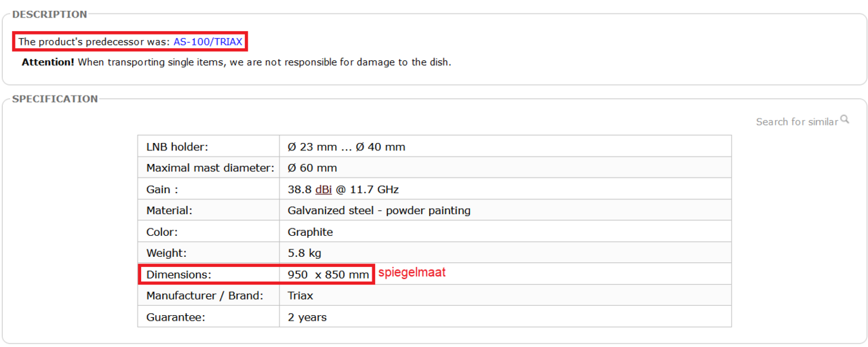
Task: Open the AS-100/TRIAX predecessor link
Action: click(208, 41)
